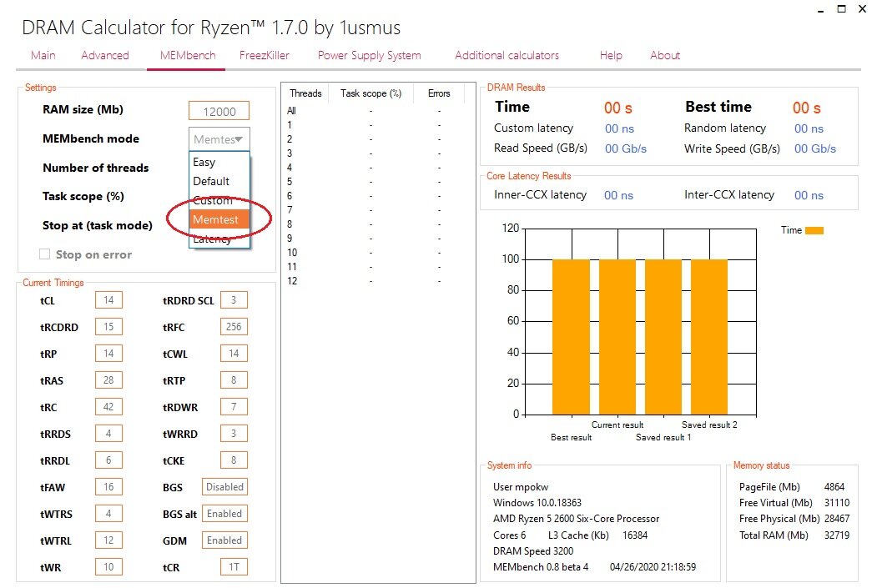Minimize the DRAM Calculator window
This screenshot has height=588, width=877.
click(820, 9)
